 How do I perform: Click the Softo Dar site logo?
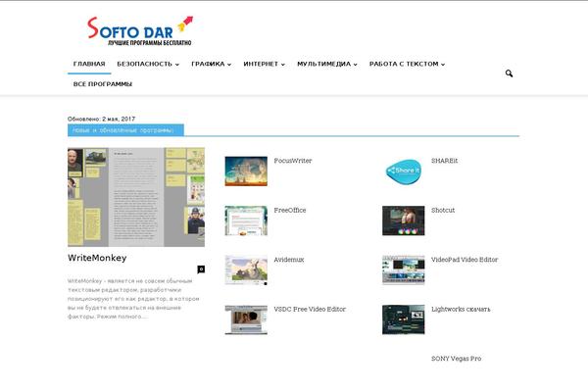pyautogui.click(x=140, y=30)
